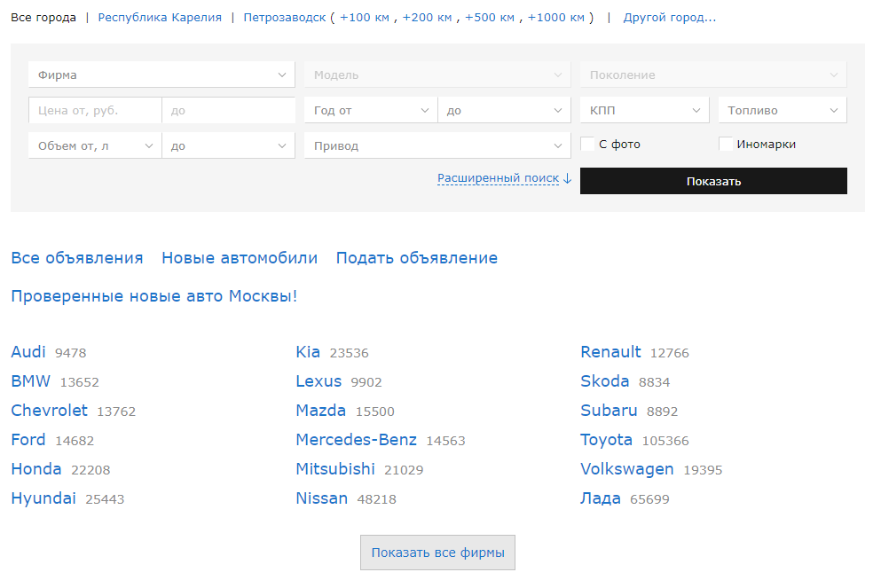Choose Республика Карелия region link
The height and width of the screenshot is (588, 881).
click(160, 17)
